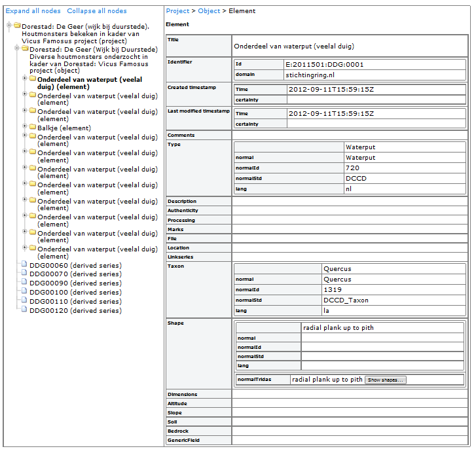Select the Diverse houtmonsters object label
The image size is (476, 451).
94,60
